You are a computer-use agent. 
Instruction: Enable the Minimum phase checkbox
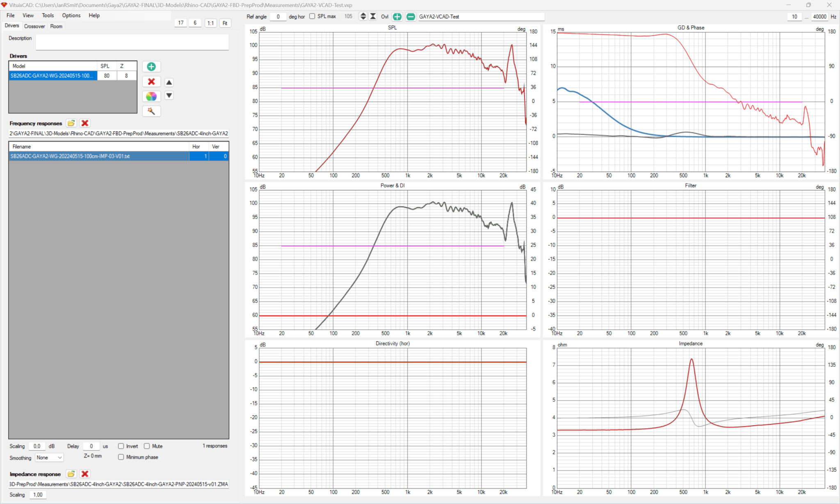121,457
